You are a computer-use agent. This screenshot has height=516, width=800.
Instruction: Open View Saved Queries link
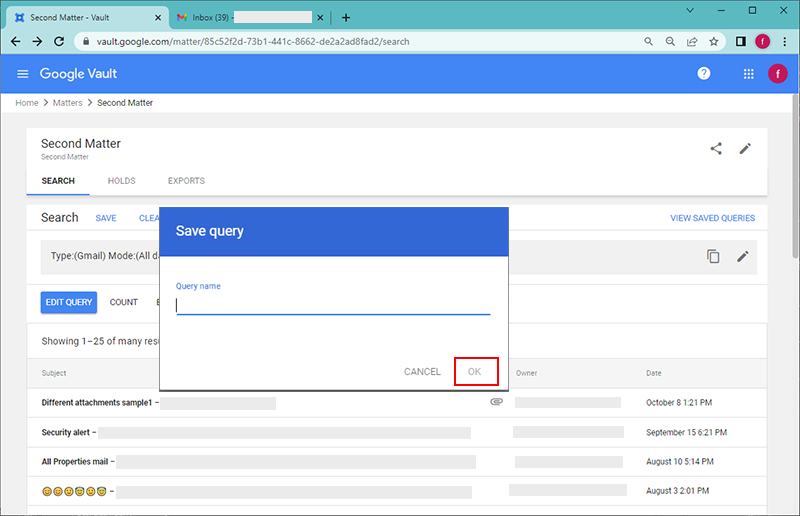712,218
